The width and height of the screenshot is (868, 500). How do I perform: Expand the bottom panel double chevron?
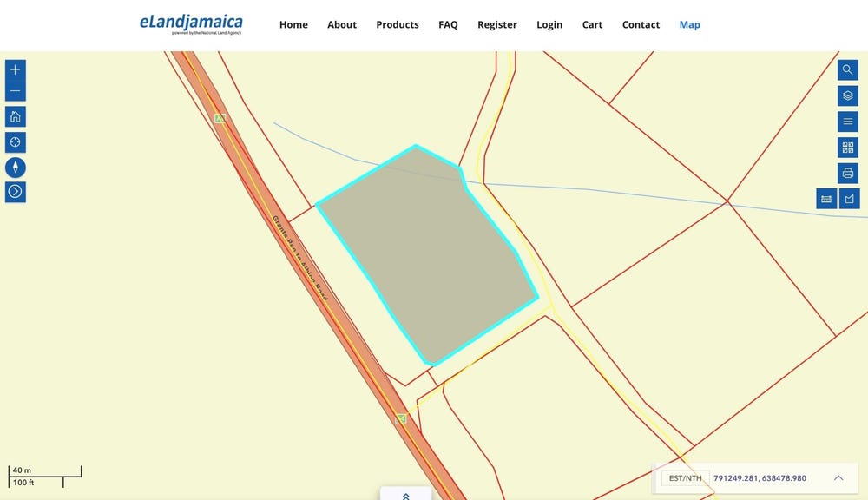[x=405, y=496]
